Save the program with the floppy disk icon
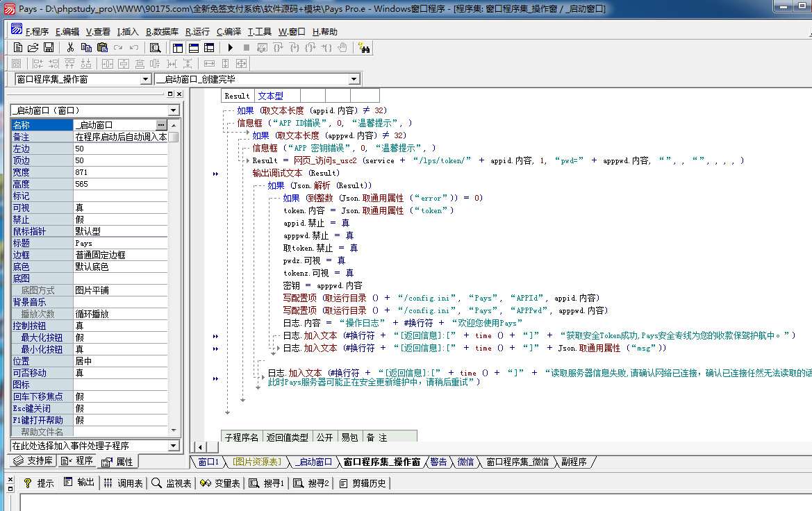812x511 pixels. pyautogui.click(x=49, y=48)
